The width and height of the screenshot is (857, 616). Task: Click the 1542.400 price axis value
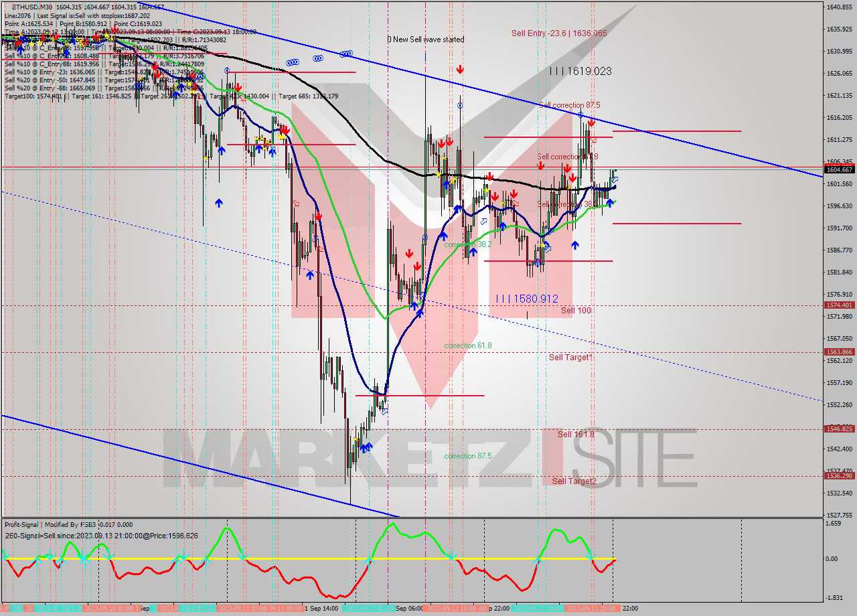[839, 449]
